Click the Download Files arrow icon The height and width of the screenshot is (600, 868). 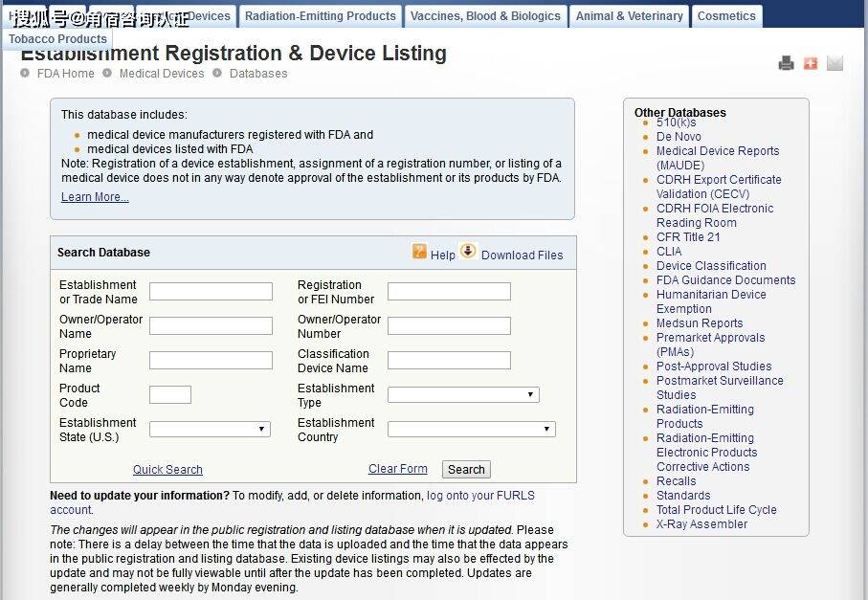(468, 252)
